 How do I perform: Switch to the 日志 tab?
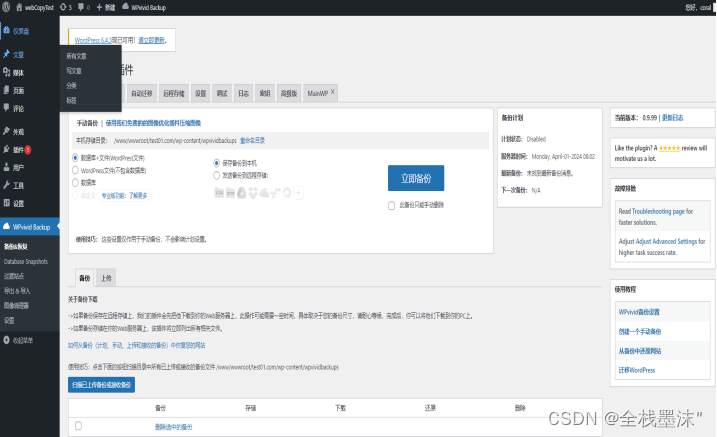(x=243, y=93)
